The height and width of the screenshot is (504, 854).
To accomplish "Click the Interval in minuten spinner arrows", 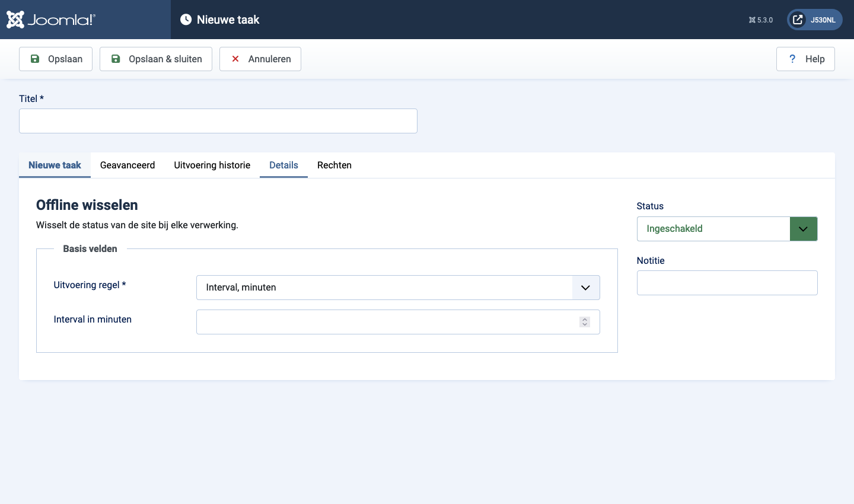I will [x=585, y=322].
